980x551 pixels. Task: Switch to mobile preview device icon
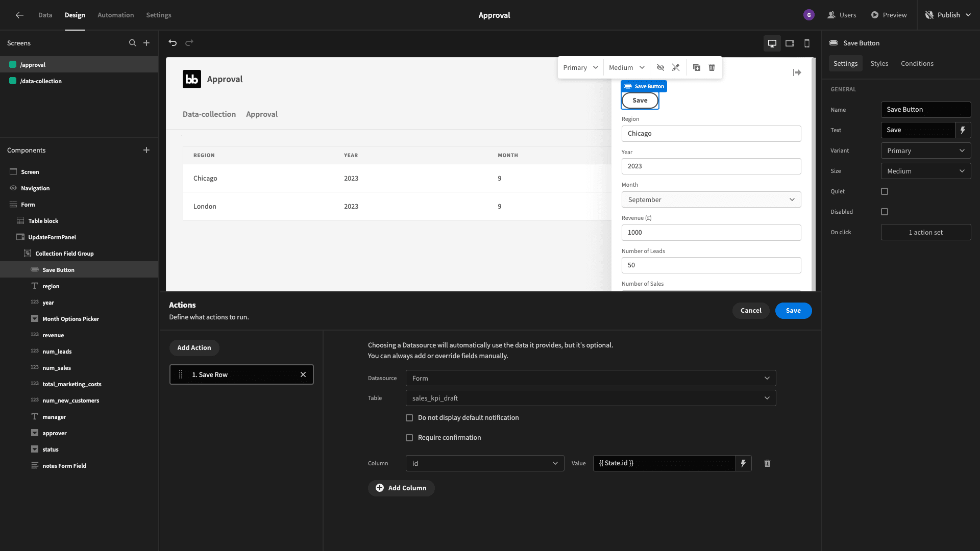(x=807, y=43)
